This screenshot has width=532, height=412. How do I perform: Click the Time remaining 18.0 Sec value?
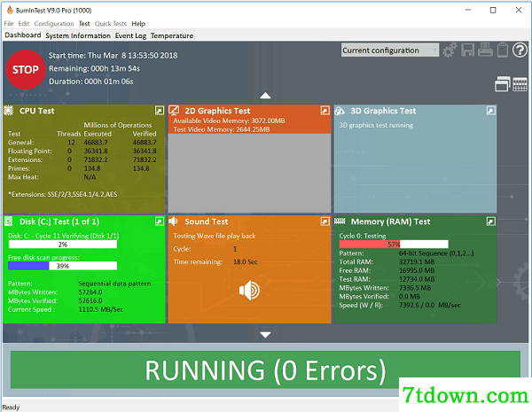[x=246, y=261]
